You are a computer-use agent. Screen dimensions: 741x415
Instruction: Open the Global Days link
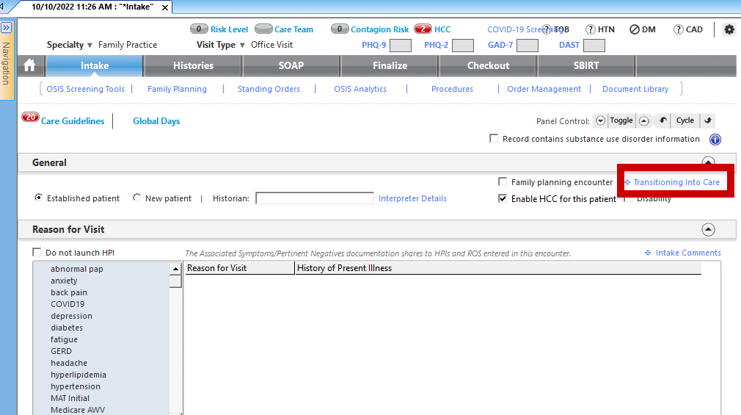point(156,121)
